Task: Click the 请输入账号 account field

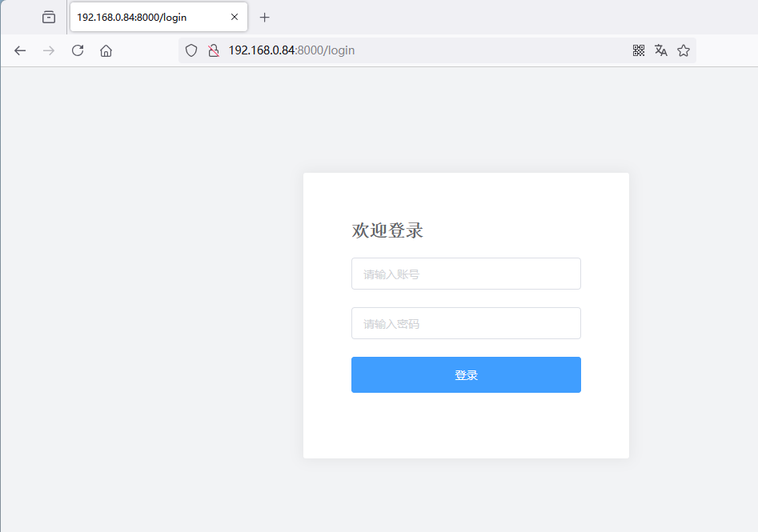Action: click(466, 274)
